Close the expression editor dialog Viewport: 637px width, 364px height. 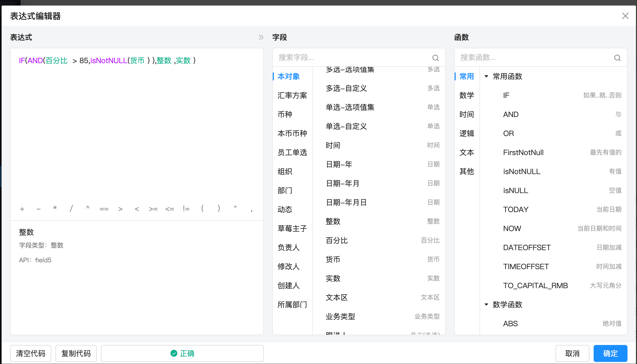625,16
